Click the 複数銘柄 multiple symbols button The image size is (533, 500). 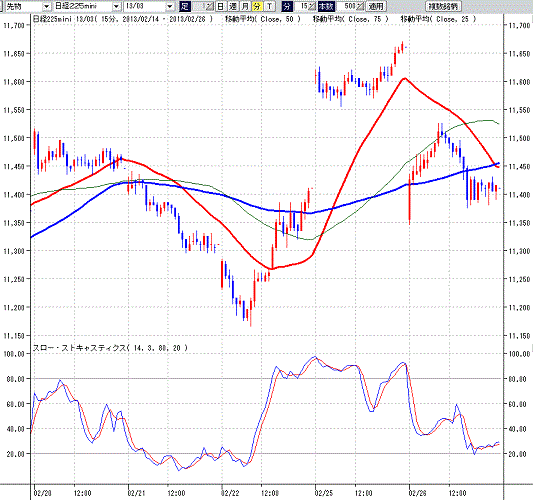pyautogui.click(x=443, y=6)
